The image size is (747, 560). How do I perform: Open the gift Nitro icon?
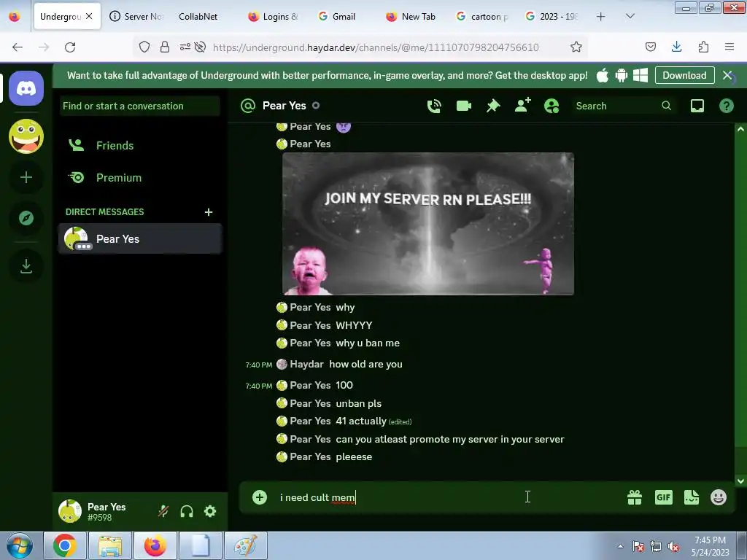[x=635, y=497]
